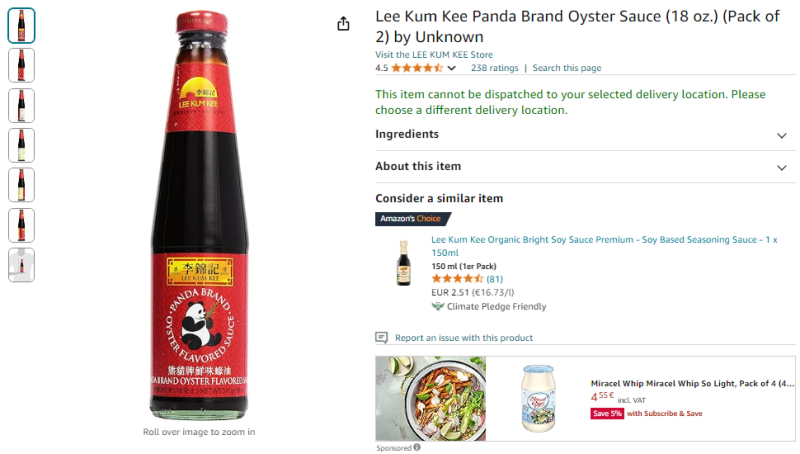Screen dimensions: 800x454
Task: Click the share icon above product image
Action: click(x=343, y=24)
